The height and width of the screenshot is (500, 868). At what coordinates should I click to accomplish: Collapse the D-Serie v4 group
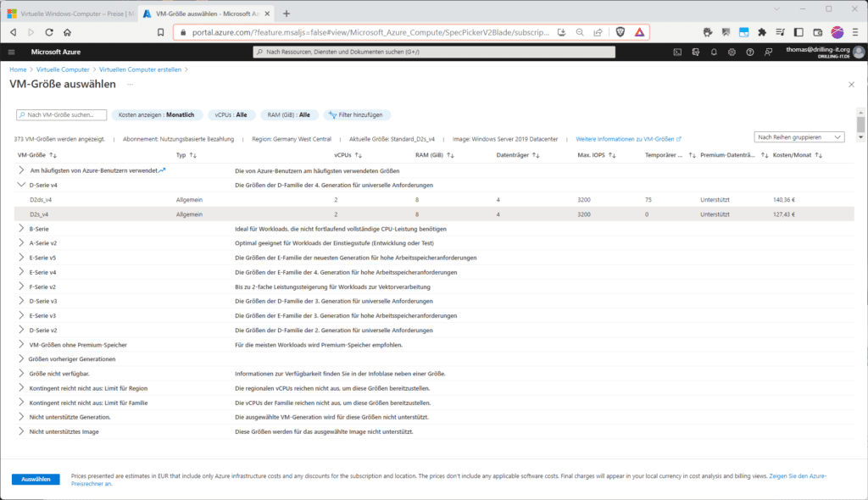point(21,185)
